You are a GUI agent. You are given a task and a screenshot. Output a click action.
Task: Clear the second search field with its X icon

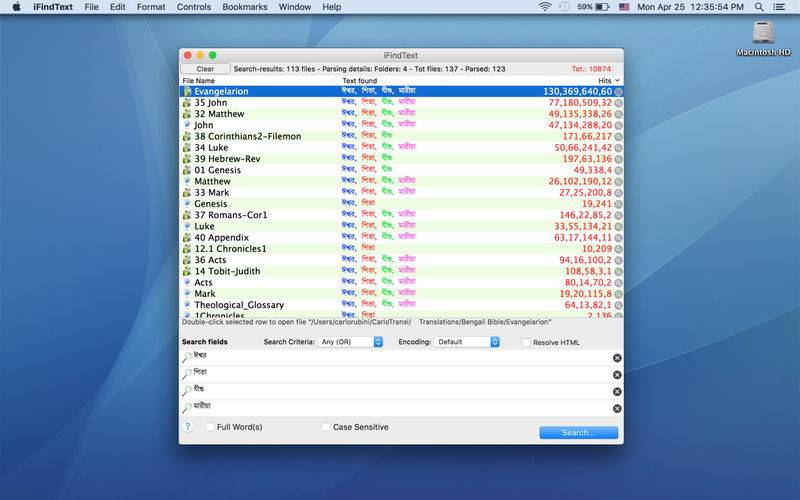(617, 375)
